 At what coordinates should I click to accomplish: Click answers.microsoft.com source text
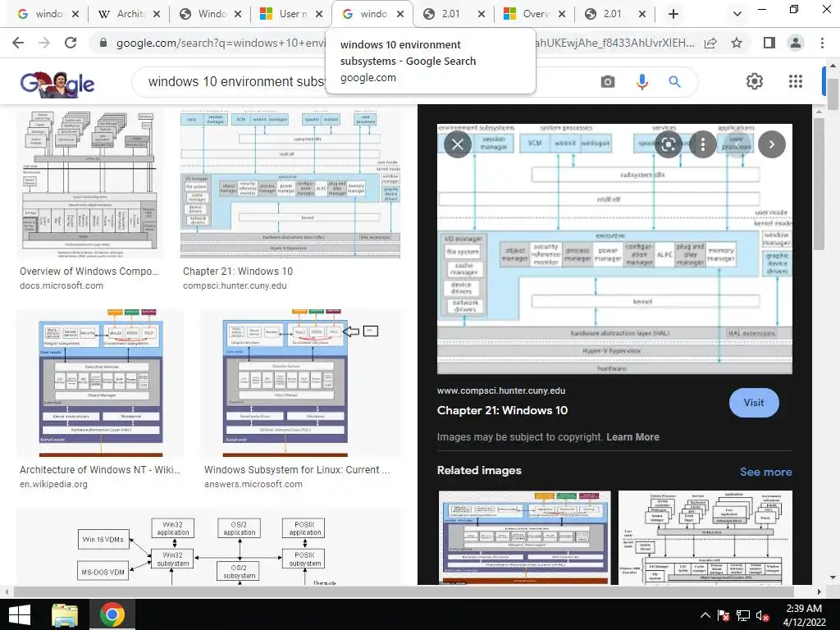point(253,484)
